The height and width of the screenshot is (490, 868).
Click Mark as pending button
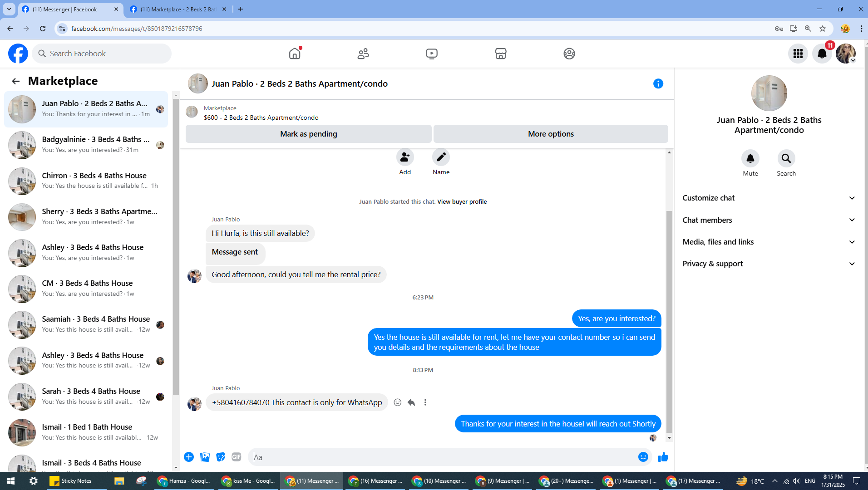309,134
